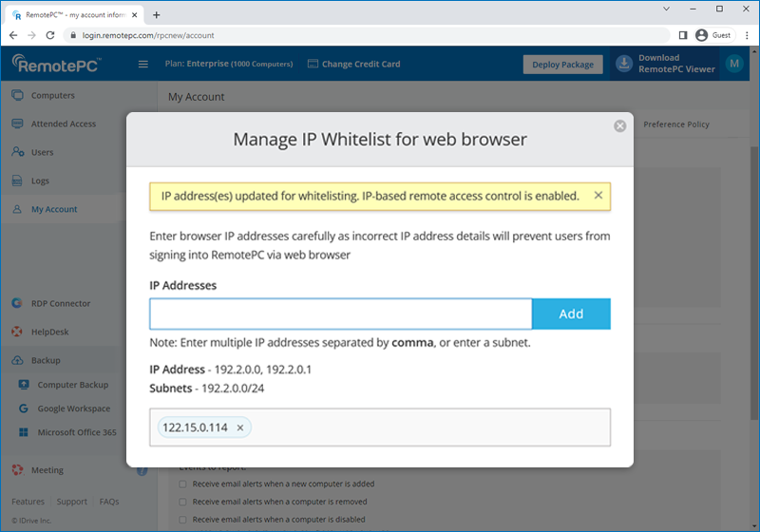This screenshot has width=760, height=532.
Task: Click the Google Workspace G icon
Action: (x=25, y=408)
